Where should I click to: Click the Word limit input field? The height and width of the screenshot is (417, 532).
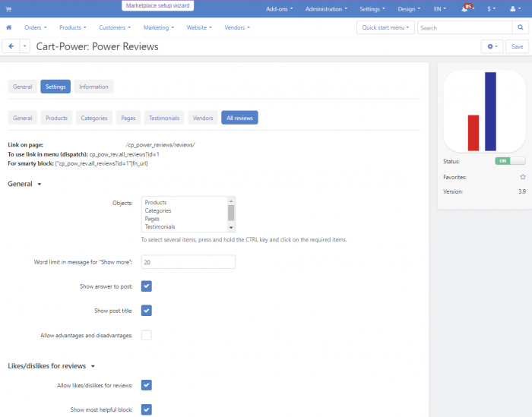pyautogui.click(x=188, y=262)
